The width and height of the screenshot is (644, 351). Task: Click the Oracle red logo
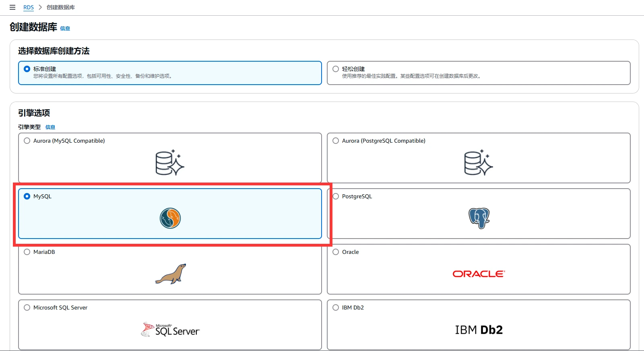coord(479,274)
